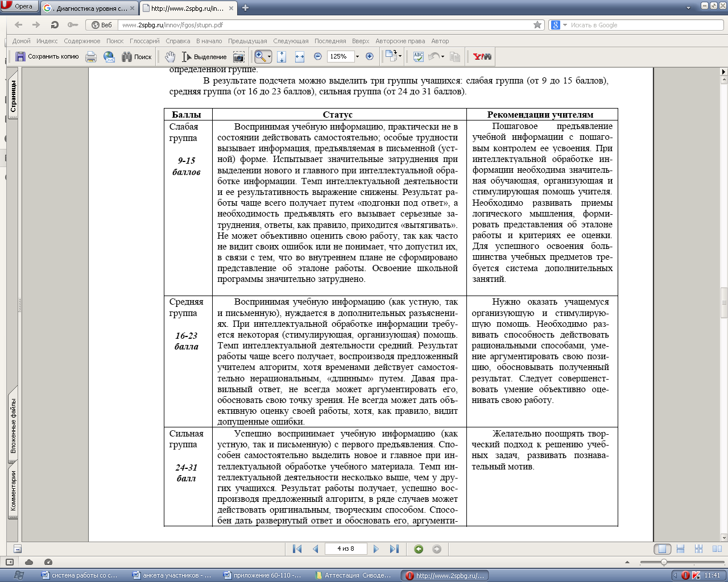
Task: Open search engine selector dropdown
Action: pyautogui.click(x=565, y=25)
